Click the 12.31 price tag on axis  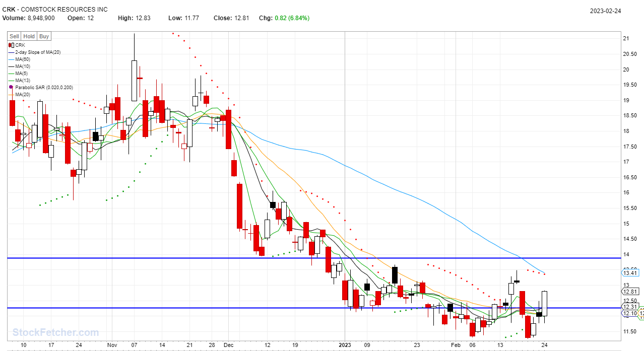630,307
